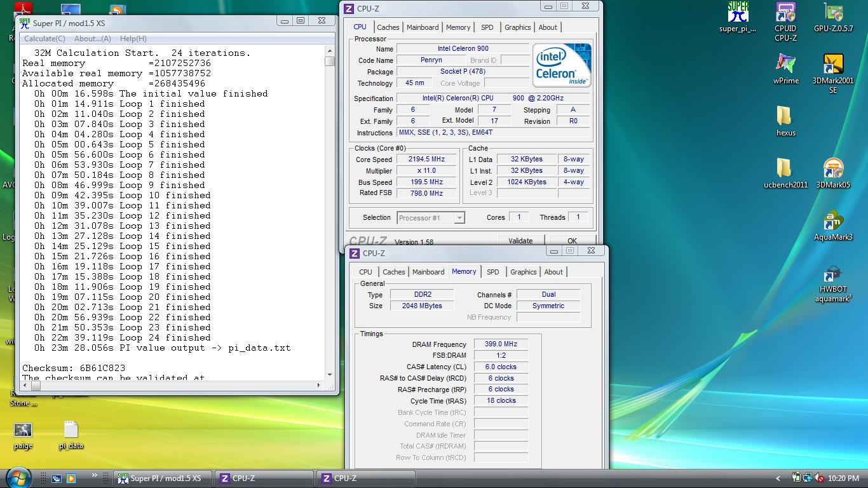Switch to Caches tab in upper CPU-Z window
Viewport: 868px width, 488px height.
tap(388, 27)
